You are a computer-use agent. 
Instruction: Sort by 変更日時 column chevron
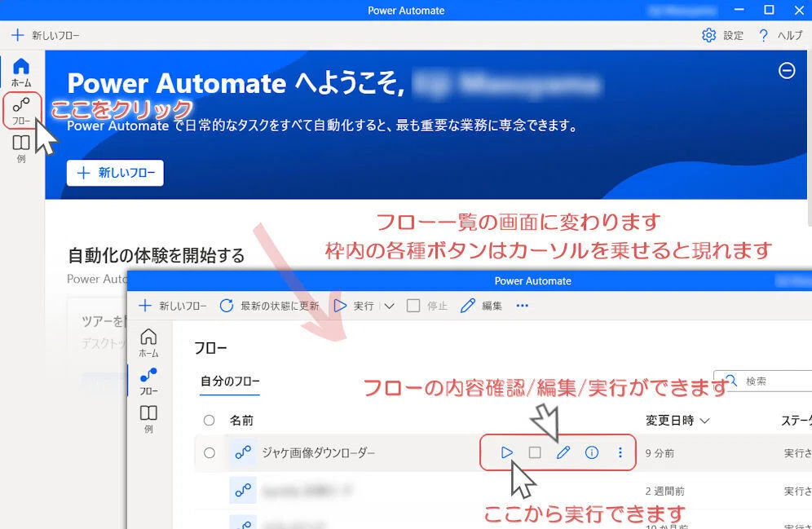click(x=704, y=421)
